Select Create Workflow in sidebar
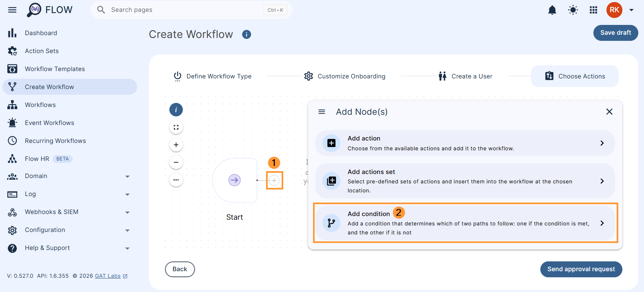This screenshot has height=292, width=644. coord(70,87)
